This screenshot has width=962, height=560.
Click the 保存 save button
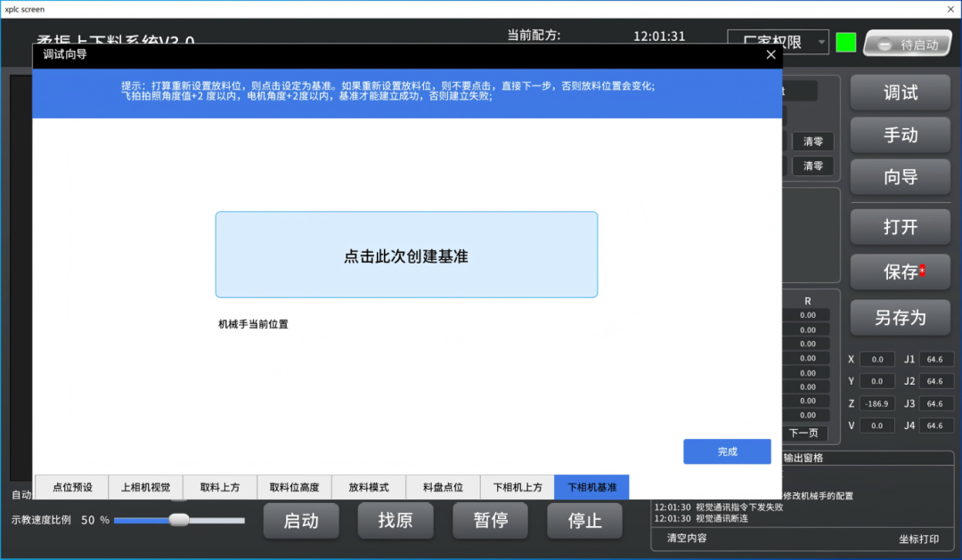tap(901, 272)
